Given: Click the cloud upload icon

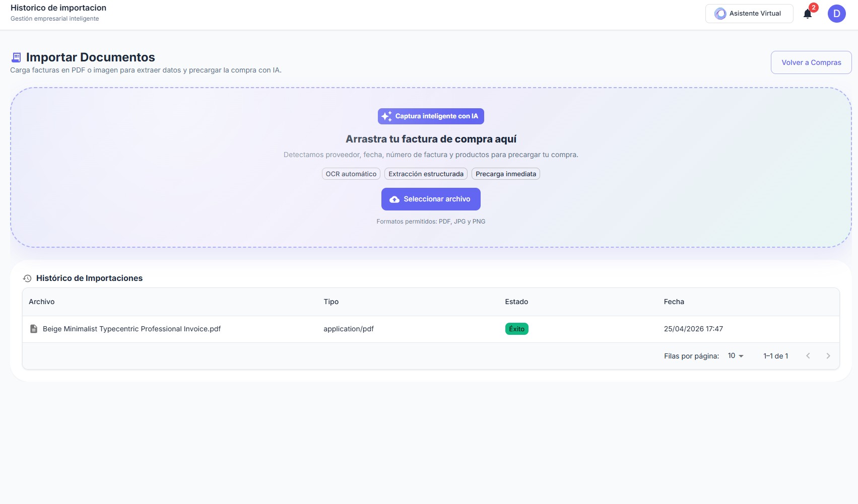Looking at the screenshot, I should click(394, 199).
